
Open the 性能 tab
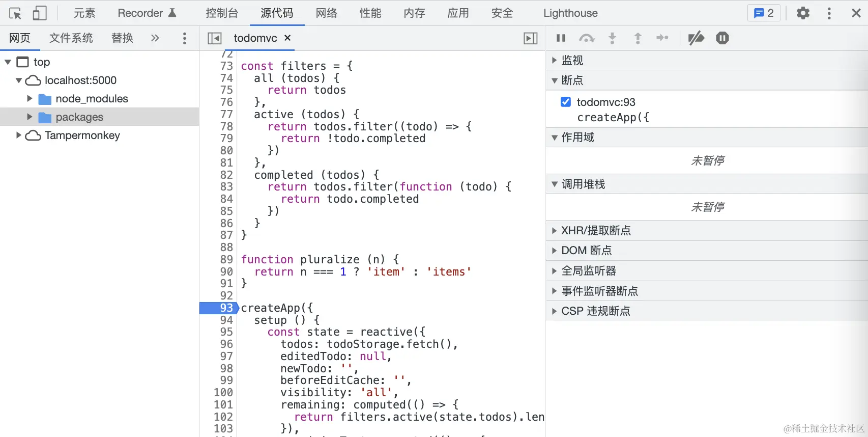(x=370, y=13)
